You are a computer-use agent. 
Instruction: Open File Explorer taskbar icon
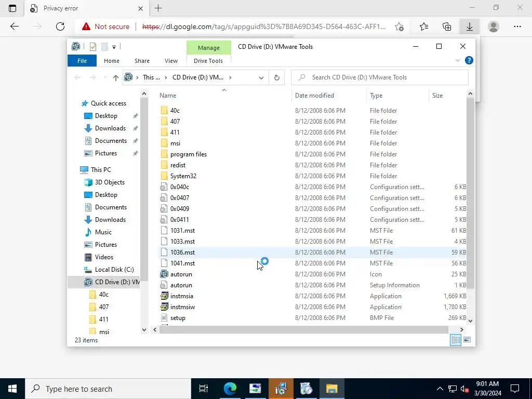click(x=331, y=389)
